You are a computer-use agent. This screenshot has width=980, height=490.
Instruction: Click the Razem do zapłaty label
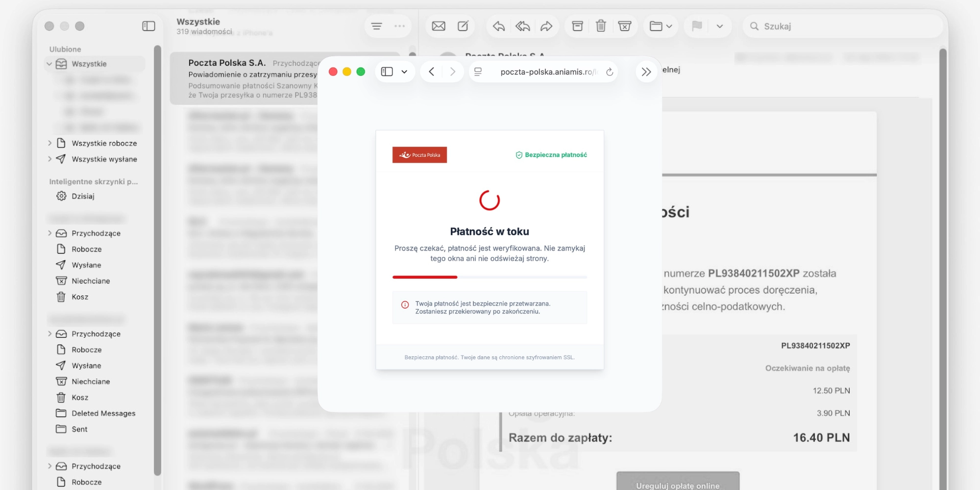[560, 438]
